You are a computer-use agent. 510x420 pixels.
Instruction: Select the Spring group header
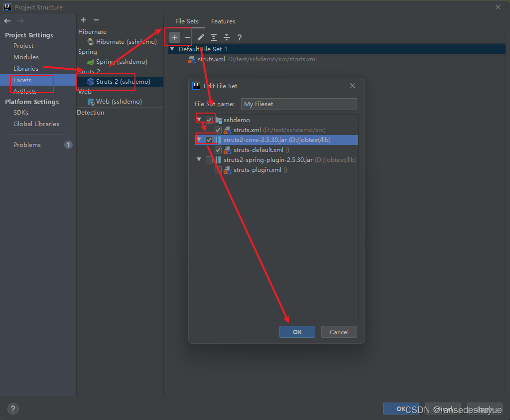click(x=88, y=52)
